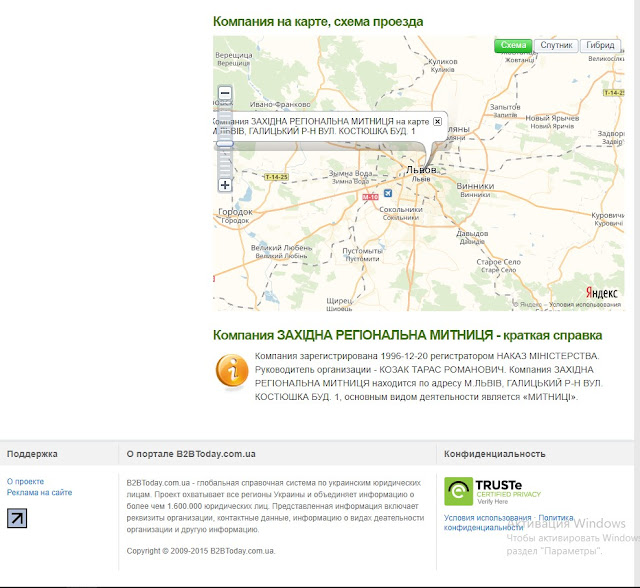Click the Великий Любень label on map
Viewport: 640px width, 588px height.
(281, 248)
